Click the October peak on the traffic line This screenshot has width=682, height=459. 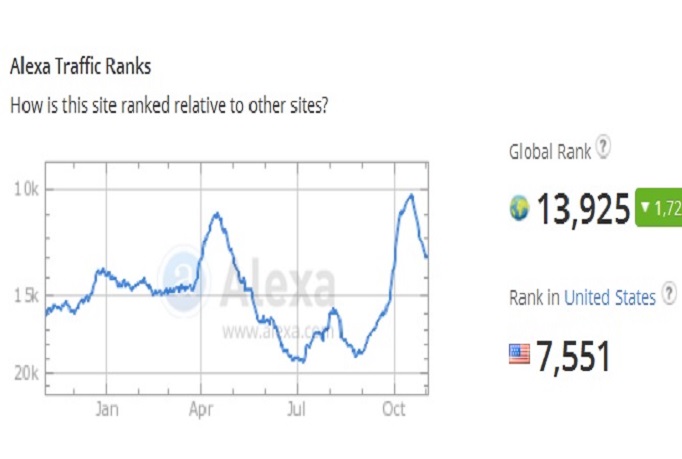(x=409, y=195)
